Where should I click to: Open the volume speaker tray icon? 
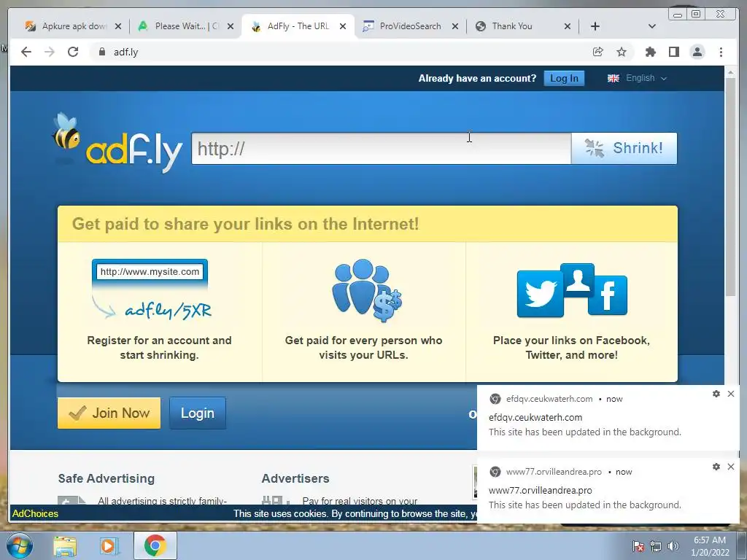673,546
